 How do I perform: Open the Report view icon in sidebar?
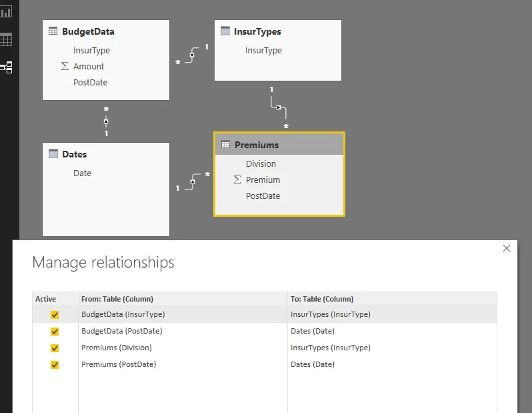(6, 11)
